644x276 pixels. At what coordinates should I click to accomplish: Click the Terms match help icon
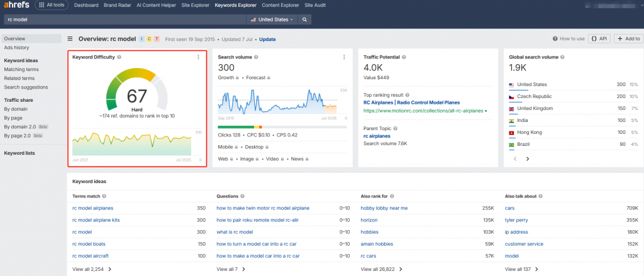(x=104, y=196)
